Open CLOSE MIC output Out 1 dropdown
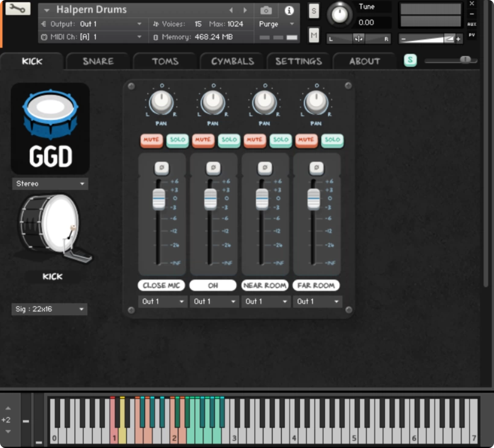 163,302
